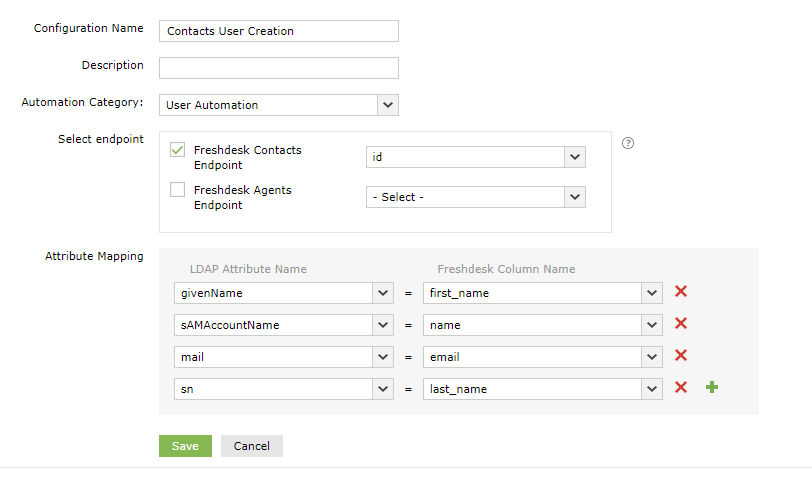The image size is (812, 485).
Task: Save the configuration
Action: click(185, 446)
